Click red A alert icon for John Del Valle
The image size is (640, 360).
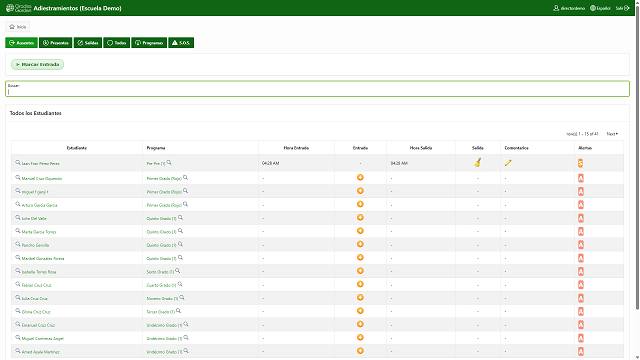coord(581,218)
